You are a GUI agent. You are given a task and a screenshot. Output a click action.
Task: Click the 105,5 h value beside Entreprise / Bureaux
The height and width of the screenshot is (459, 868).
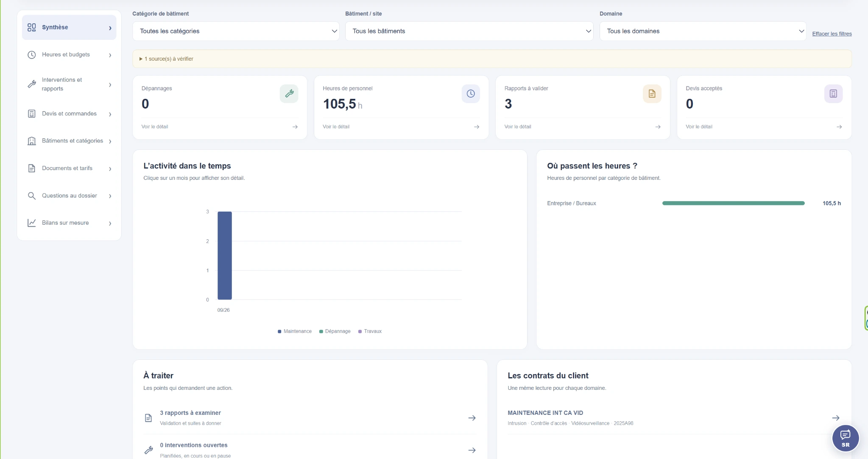point(832,204)
